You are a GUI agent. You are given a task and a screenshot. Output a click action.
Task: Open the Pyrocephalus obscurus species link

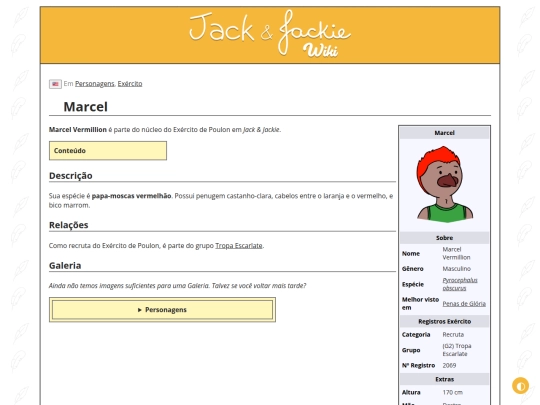[x=460, y=284]
